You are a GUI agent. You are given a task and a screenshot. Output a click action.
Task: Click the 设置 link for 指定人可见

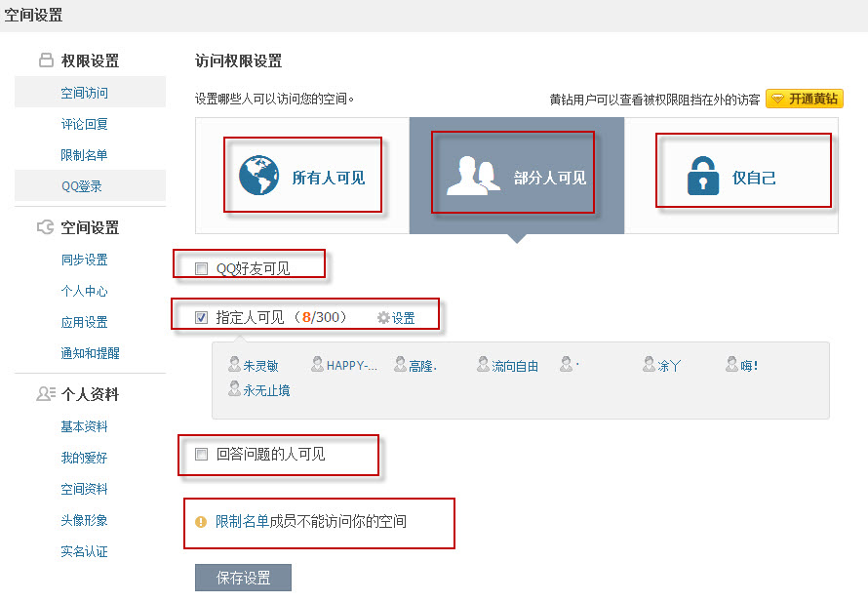[403, 318]
